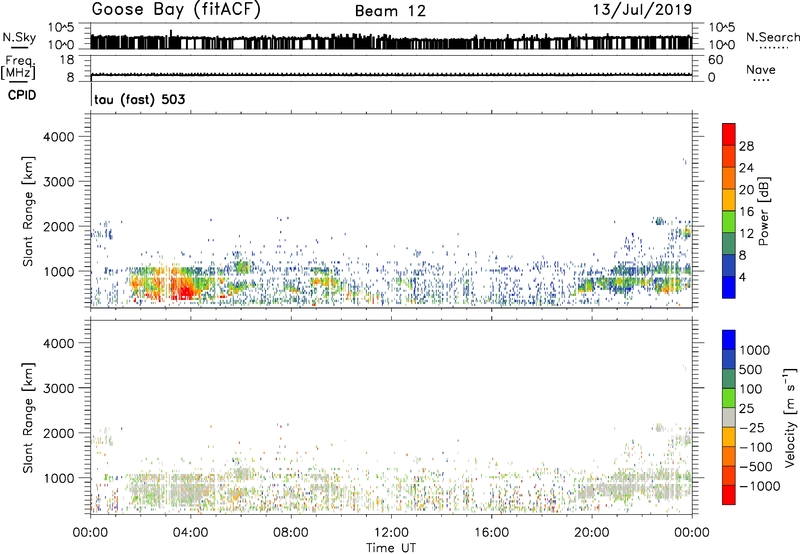This screenshot has height=554, width=800.
Task: Click the '60' tick on the Nave axis
Action: point(715,60)
